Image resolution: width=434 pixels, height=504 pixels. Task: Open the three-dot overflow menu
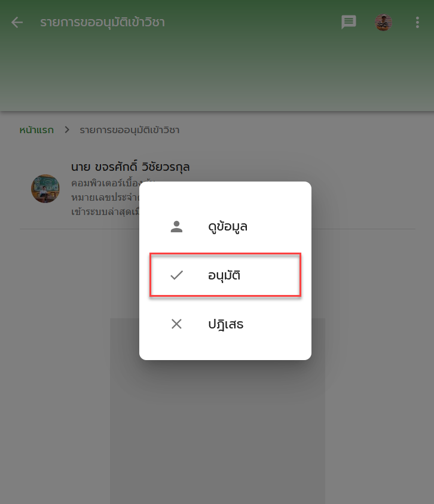pos(417,23)
